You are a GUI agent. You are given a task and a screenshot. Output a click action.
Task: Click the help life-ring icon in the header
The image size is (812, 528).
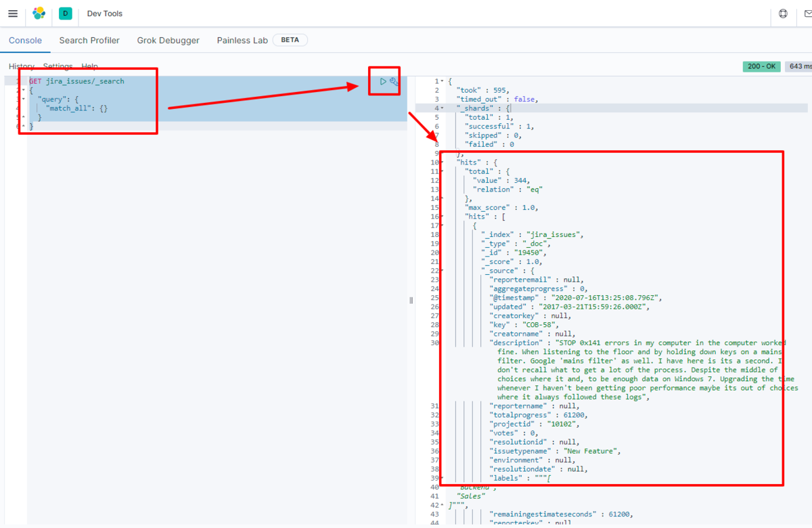pos(783,13)
